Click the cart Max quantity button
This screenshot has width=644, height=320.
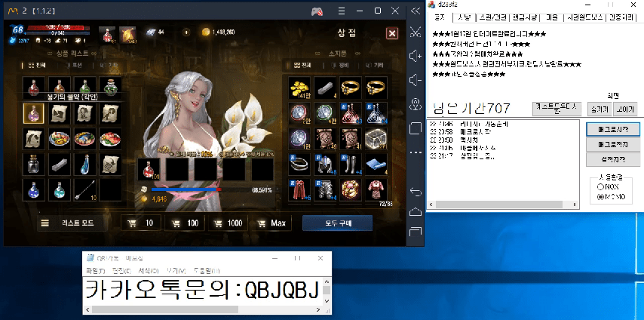tap(272, 223)
